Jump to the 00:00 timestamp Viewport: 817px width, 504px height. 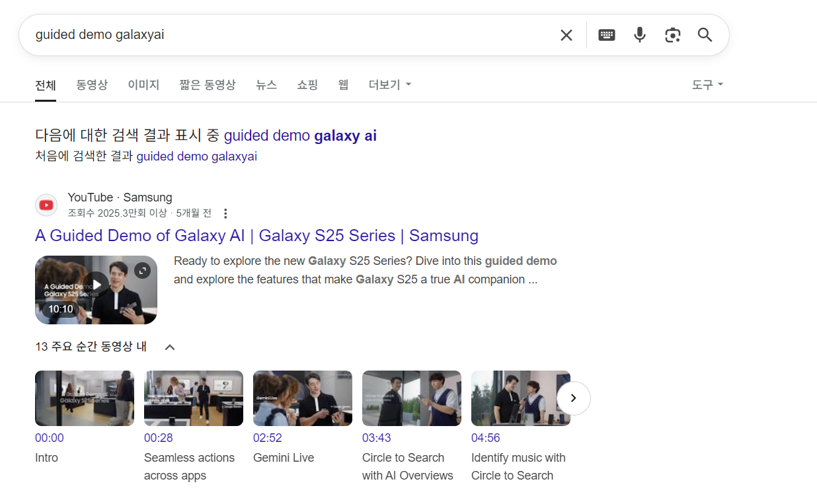[x=50, y=438]
